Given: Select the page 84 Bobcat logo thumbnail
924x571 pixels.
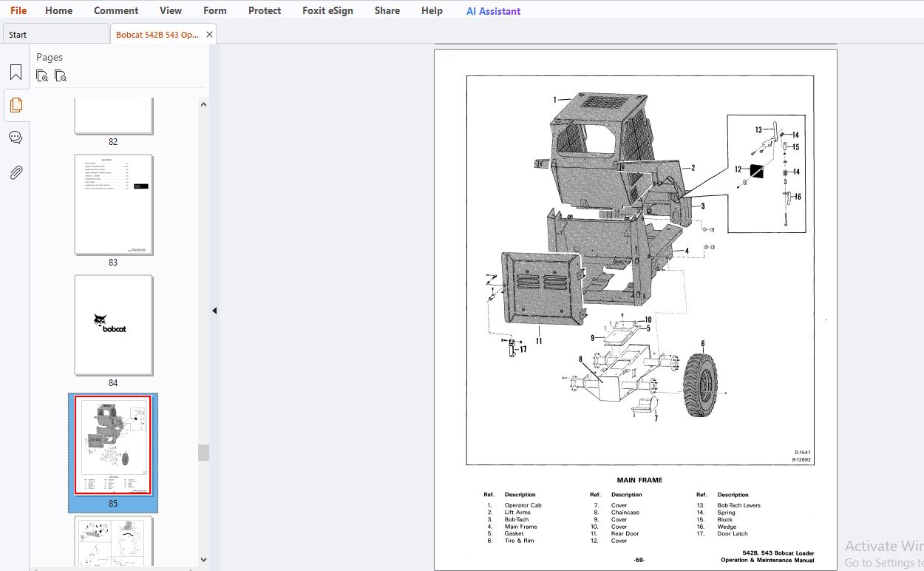Looking at the screenshot, I should pyautogui.click(x=113, y=325).
